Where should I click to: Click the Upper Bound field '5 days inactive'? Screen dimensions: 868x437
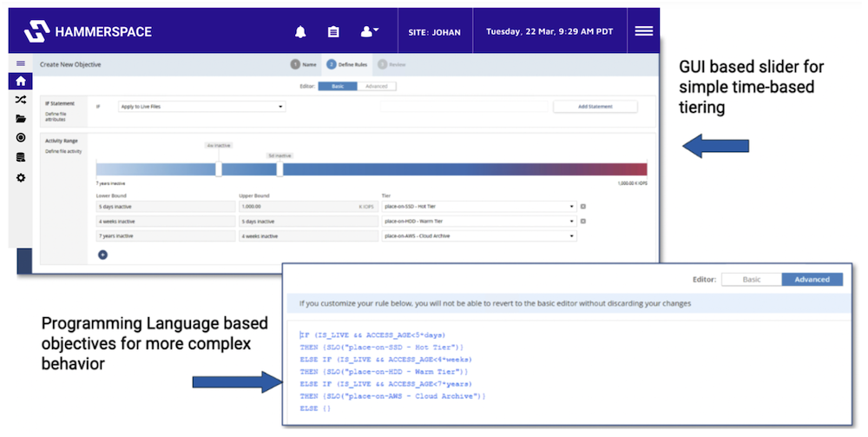click(308, 221)
